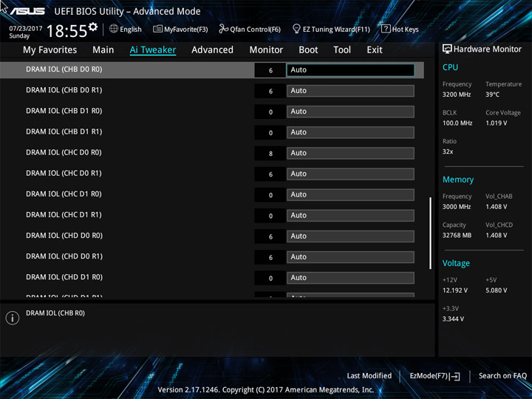Click Auto field for DRAM IOL (CHB D1 R1)

[x=350, y=132]
